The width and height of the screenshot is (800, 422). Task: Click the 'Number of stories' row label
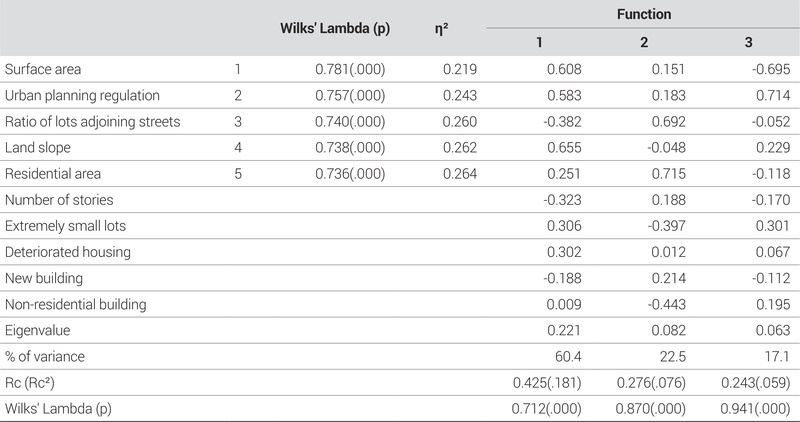click(59, 200)
